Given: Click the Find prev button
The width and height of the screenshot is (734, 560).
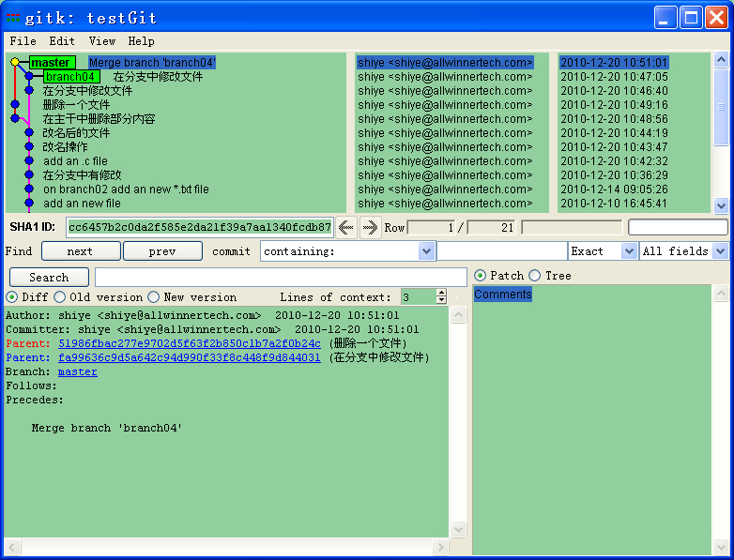Looking at the screenshot, I should pos(162,251).
